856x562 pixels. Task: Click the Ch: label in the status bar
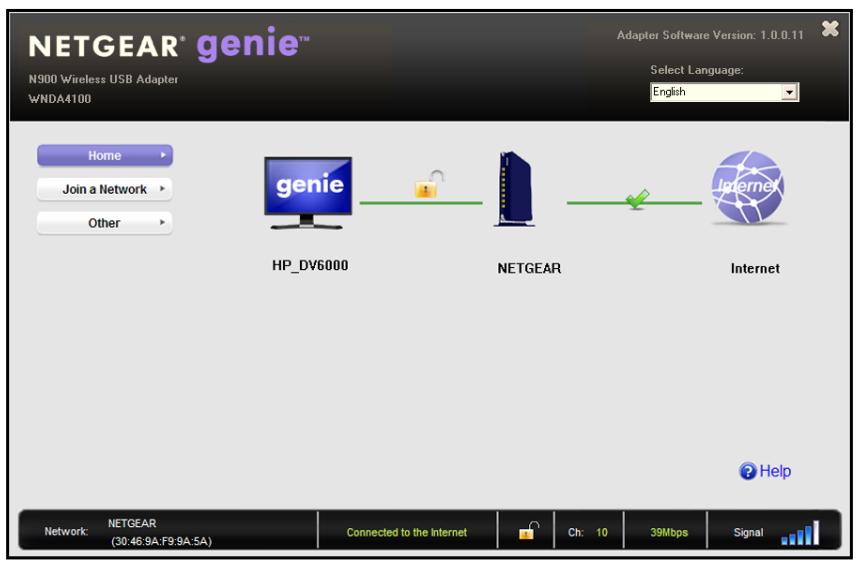(575, 533)
